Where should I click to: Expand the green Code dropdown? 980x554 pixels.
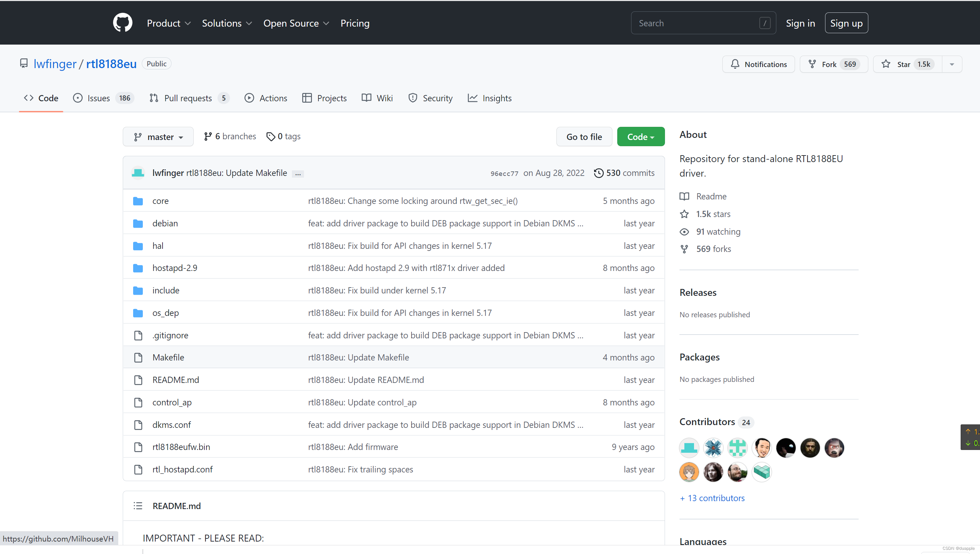(640, 137)
